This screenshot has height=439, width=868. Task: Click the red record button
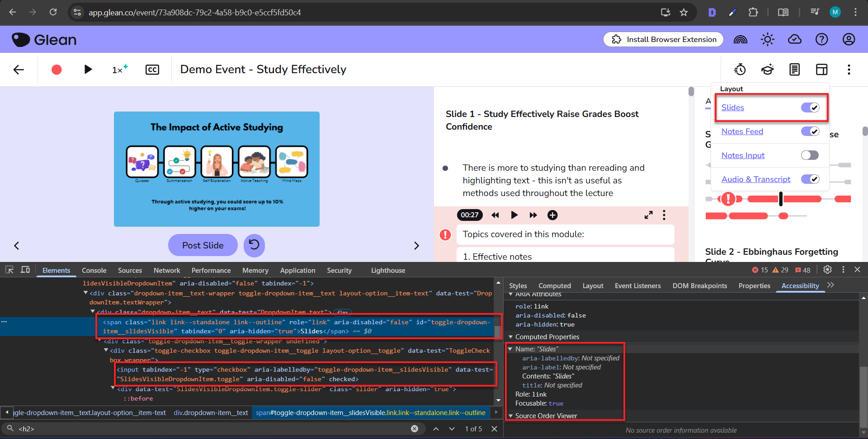[57, 70]
